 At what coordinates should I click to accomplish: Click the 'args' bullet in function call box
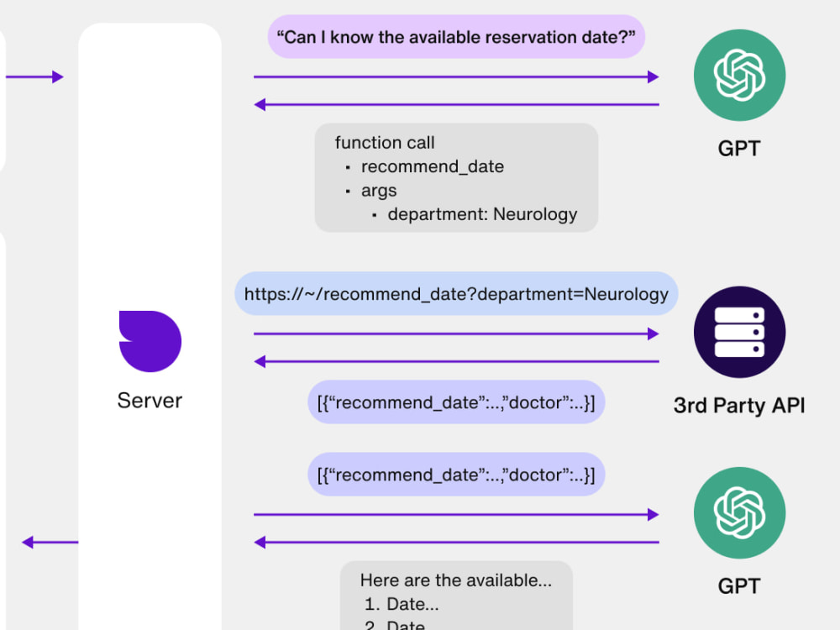pos(379,191)
